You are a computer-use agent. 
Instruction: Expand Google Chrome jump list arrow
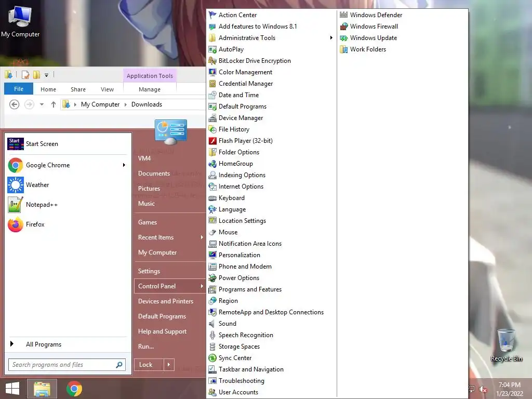tap(124, 165)
